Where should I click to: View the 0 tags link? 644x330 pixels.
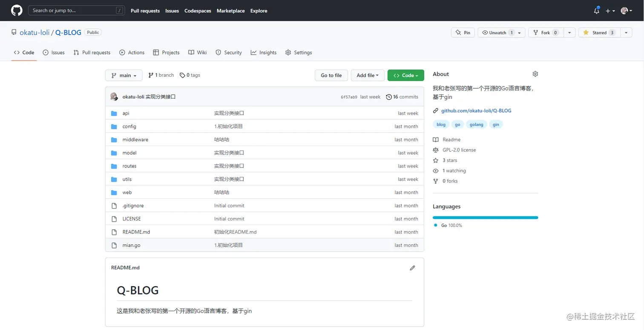tap(190, 75)
